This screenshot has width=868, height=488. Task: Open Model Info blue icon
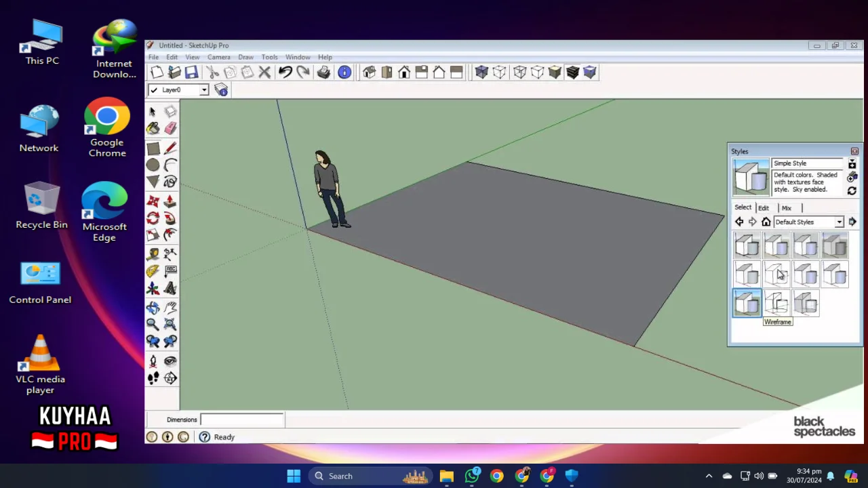click(x=344, y=73)
